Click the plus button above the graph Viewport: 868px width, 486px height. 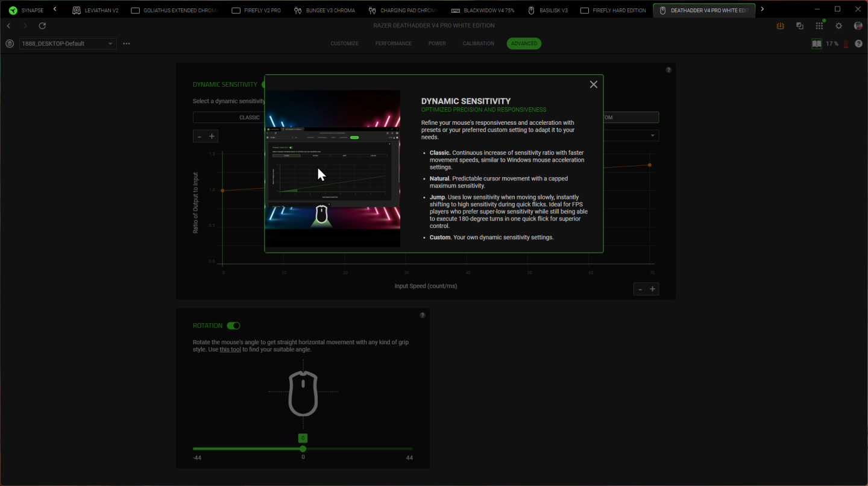[x=212, y=136]
